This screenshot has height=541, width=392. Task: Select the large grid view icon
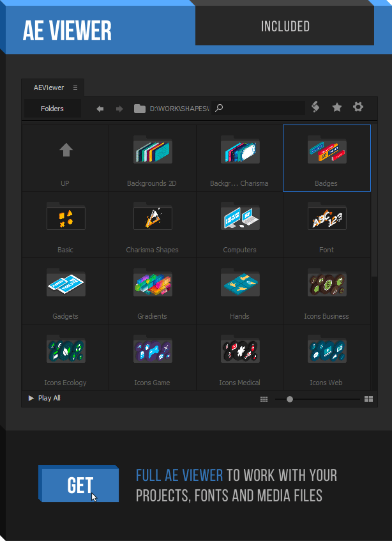368,399
